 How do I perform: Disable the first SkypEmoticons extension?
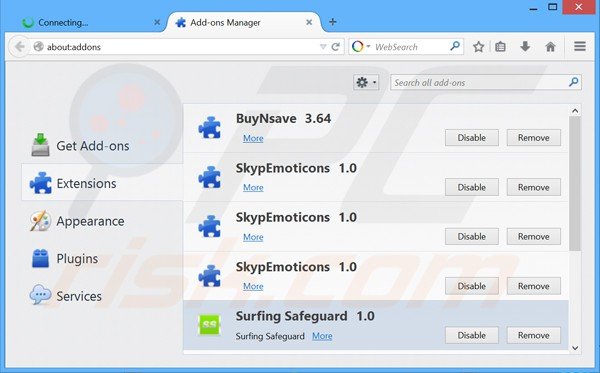[471, 187]
